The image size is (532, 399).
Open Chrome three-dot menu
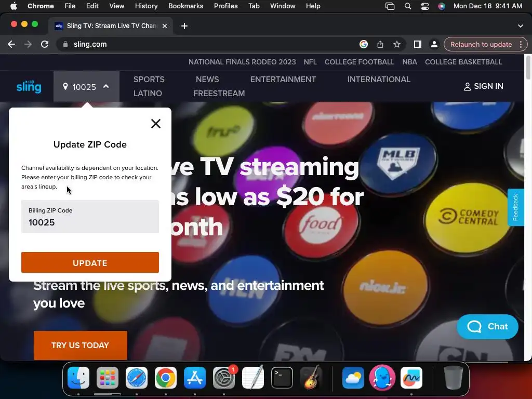(x=521, y=45)
